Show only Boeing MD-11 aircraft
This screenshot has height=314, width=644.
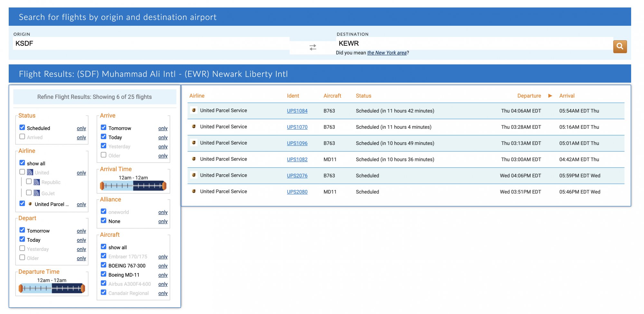(163, 275)
